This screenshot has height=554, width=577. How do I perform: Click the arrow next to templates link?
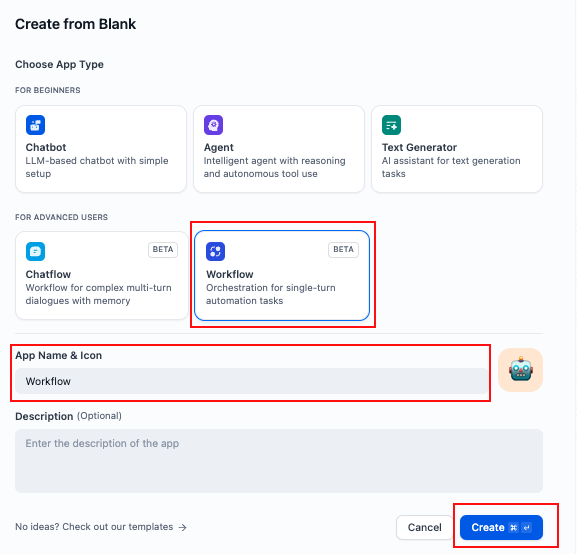pos(182,527)
